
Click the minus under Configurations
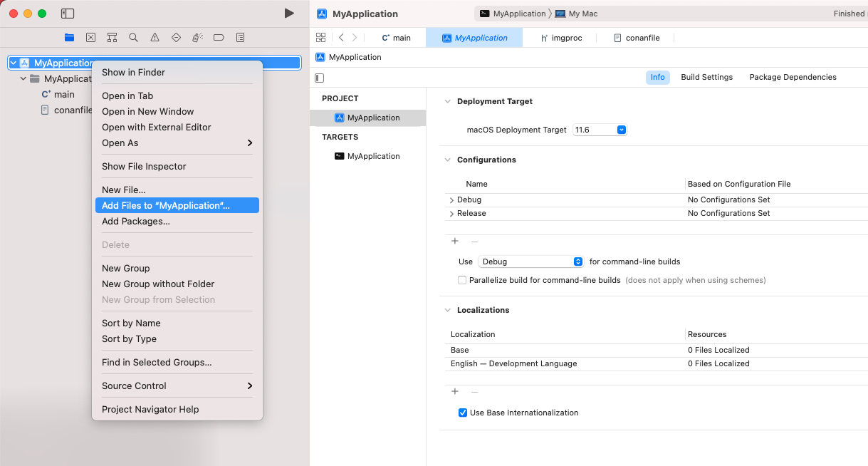point(474,242)
